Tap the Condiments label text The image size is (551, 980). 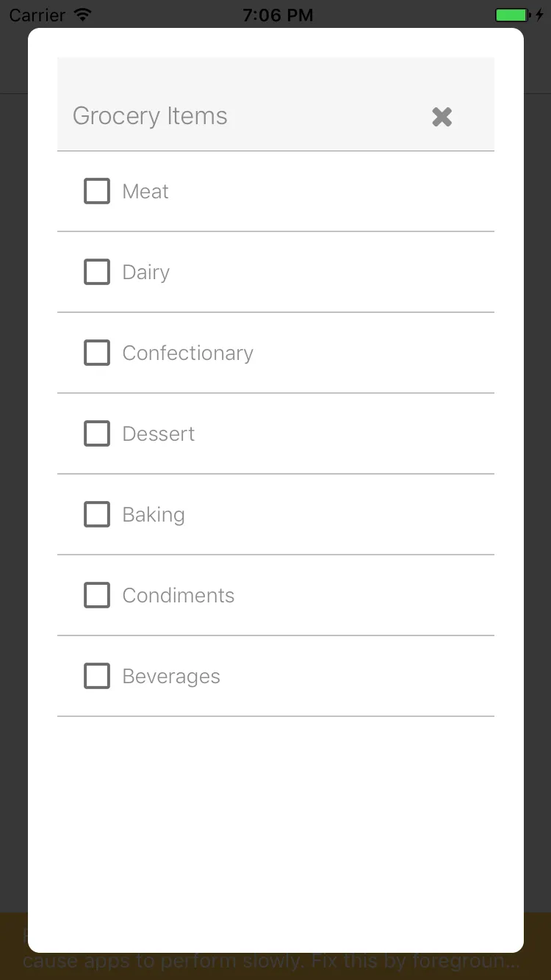tap(179, 596)
